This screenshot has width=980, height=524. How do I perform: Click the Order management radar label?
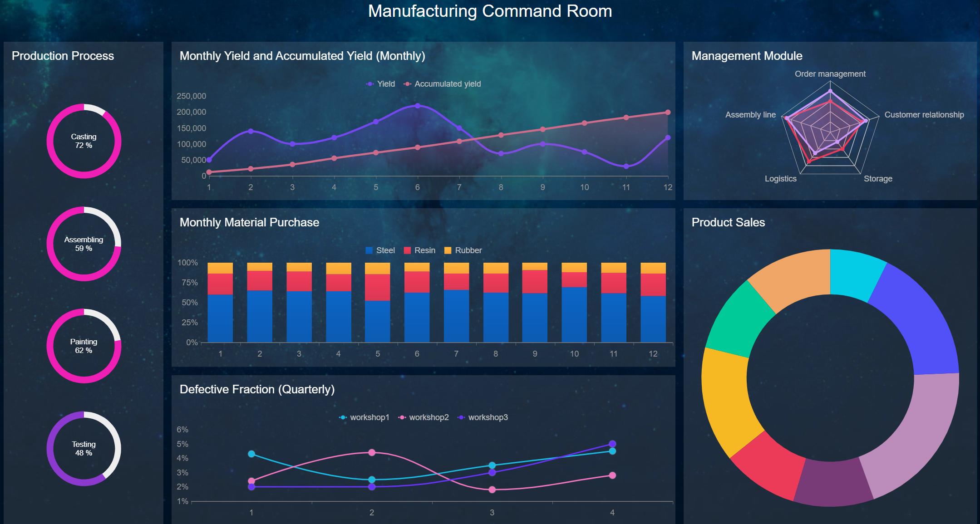tap(830, 74)
